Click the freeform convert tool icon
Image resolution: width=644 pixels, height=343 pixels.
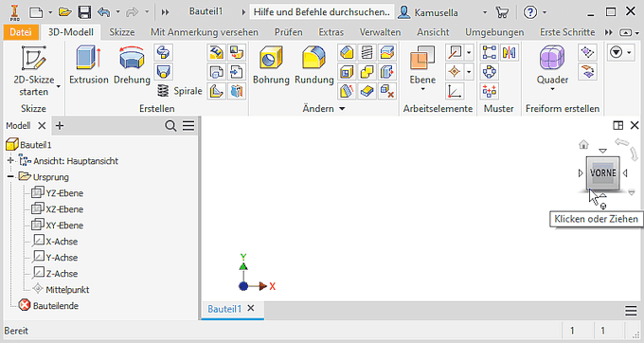[588, 72]
